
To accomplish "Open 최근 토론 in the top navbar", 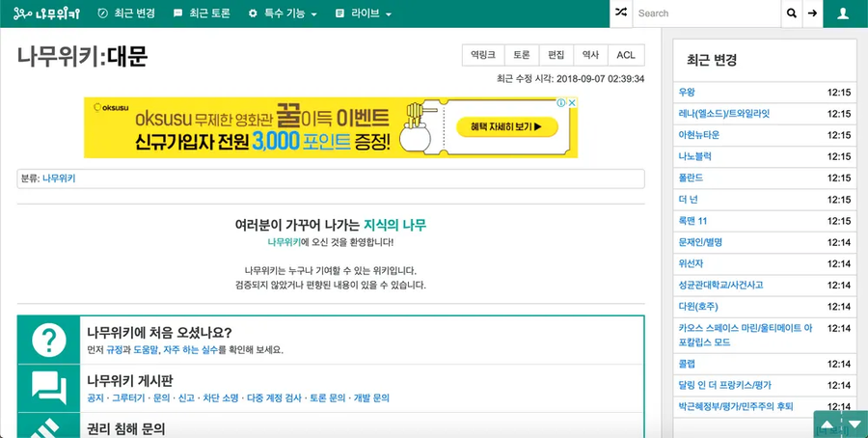I will click(202, 14).
